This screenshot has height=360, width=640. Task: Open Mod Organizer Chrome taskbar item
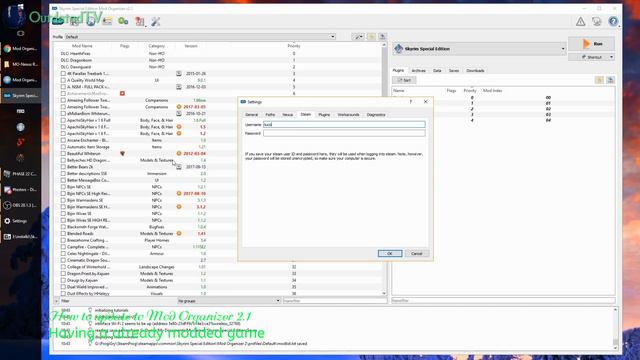20,49
